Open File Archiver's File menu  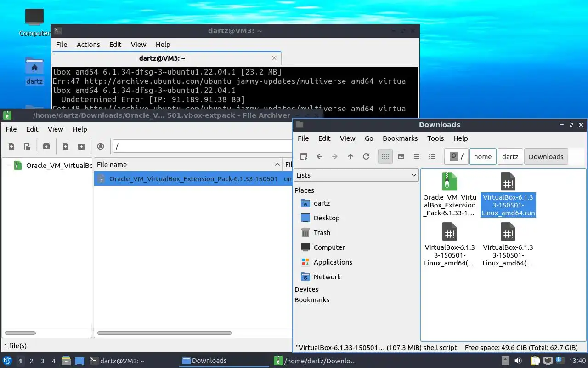click(11, 129)
